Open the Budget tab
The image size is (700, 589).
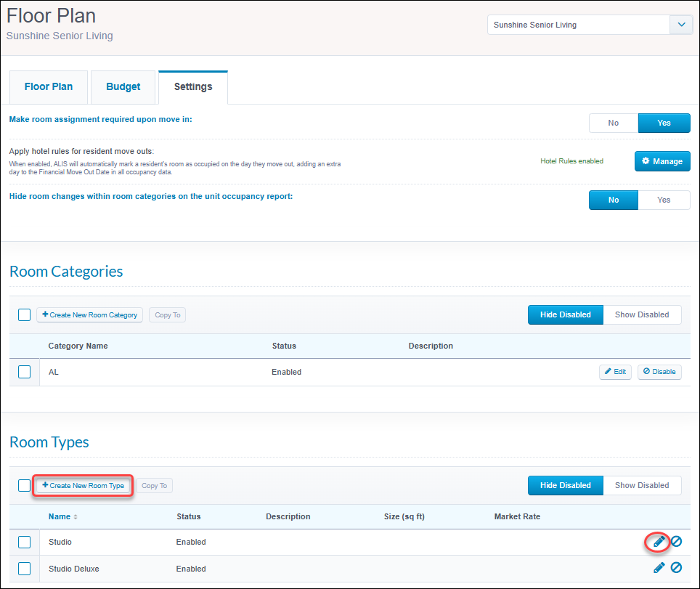click(x=123, y=86)
